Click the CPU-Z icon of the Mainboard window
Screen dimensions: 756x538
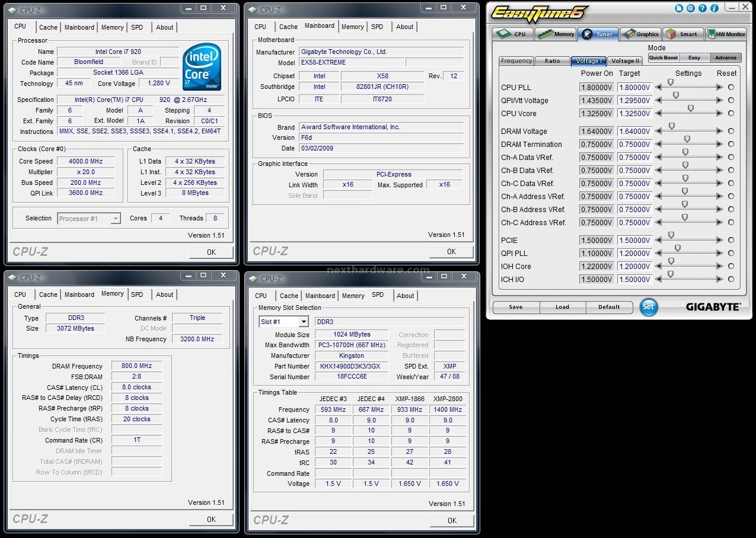point(253,9)
